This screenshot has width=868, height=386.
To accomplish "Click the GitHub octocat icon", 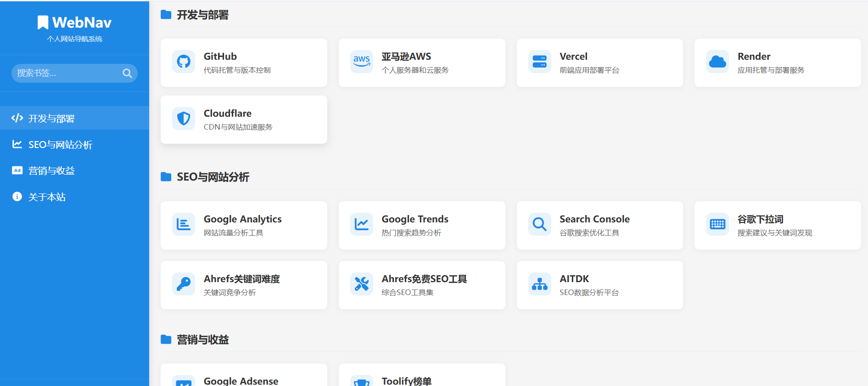I will [184, 62].
